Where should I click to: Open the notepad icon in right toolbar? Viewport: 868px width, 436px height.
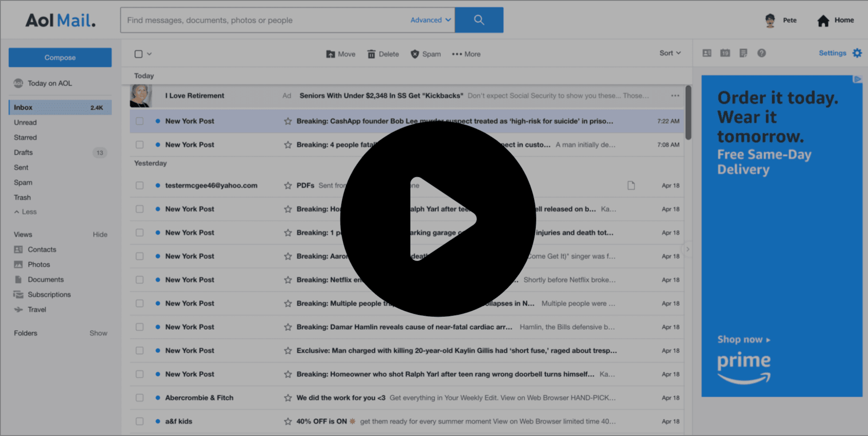(x=743, y=53)
